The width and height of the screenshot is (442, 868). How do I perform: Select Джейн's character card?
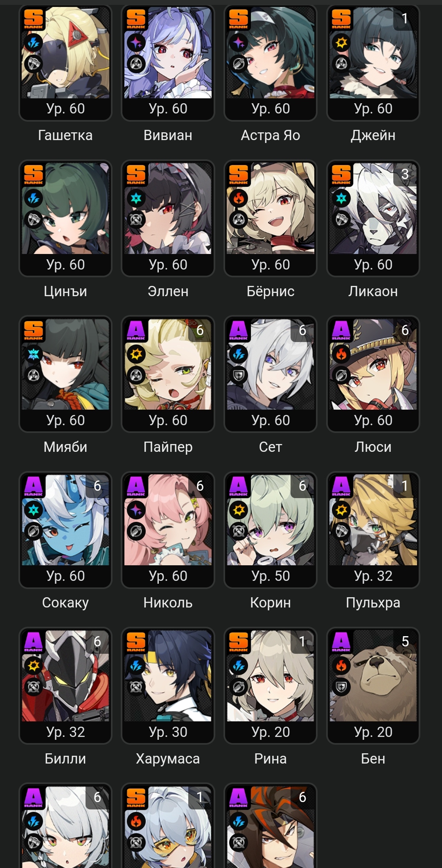point(373,63)
